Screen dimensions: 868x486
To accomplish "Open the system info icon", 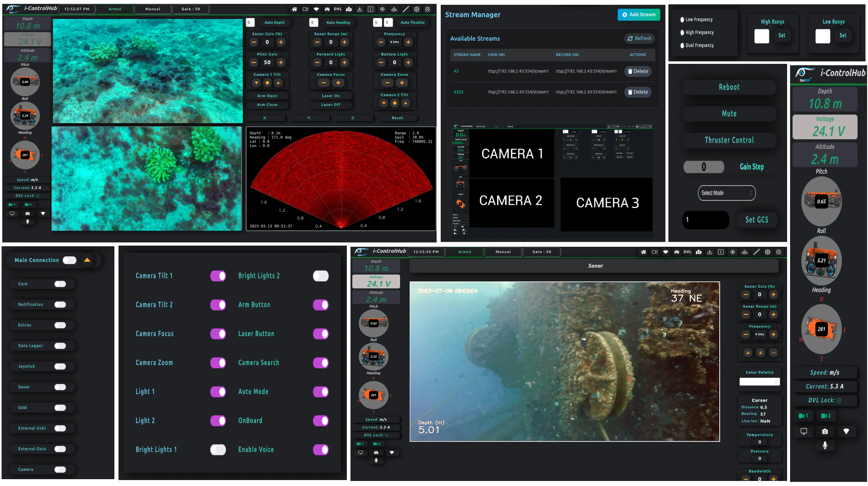I will pos(371,9).
